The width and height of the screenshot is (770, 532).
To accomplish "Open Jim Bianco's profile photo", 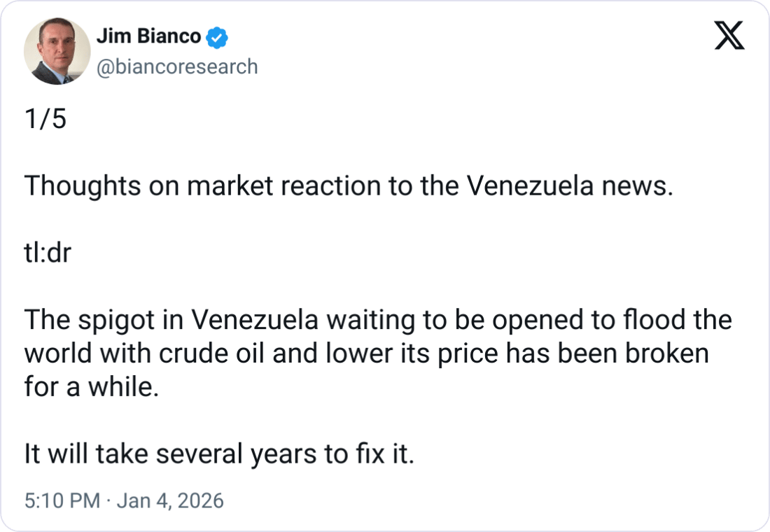I will pyautogui.click(x=57, y=52).
